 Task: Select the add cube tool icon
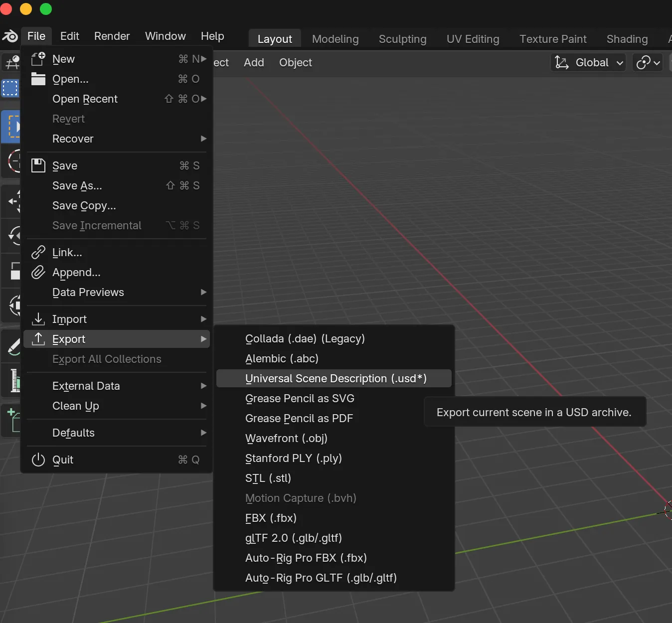(x=12, y=420)
